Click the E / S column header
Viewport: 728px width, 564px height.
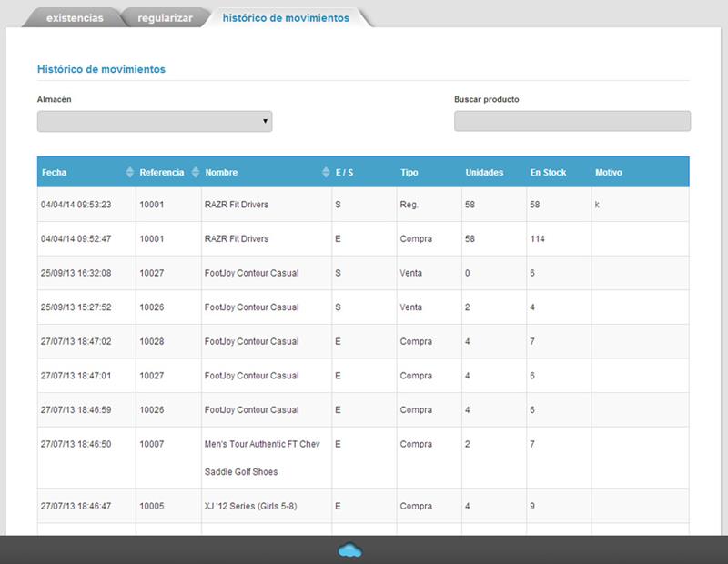tap(344, 173)
